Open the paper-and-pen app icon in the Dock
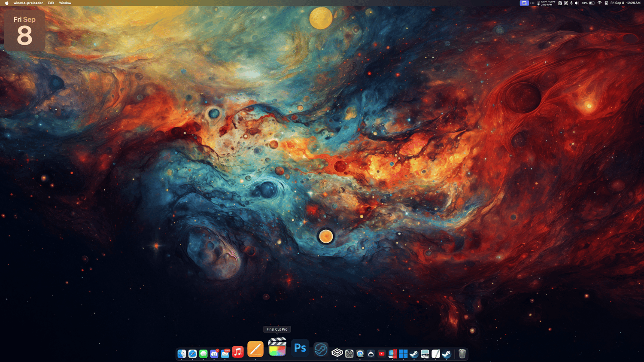This screenshot has width=644, height=362. click(x=436, y=354)
